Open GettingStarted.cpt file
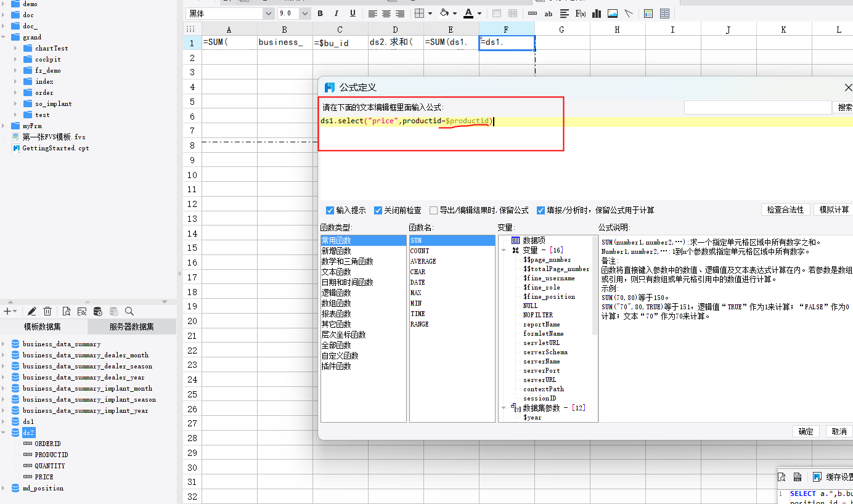853x504 pixels. click(55, 148)
